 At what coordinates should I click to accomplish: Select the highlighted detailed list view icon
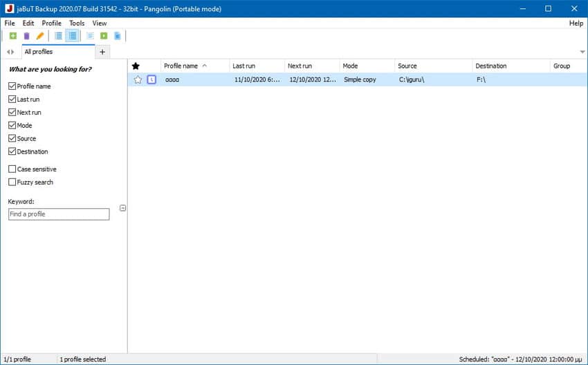coord(73,35)
